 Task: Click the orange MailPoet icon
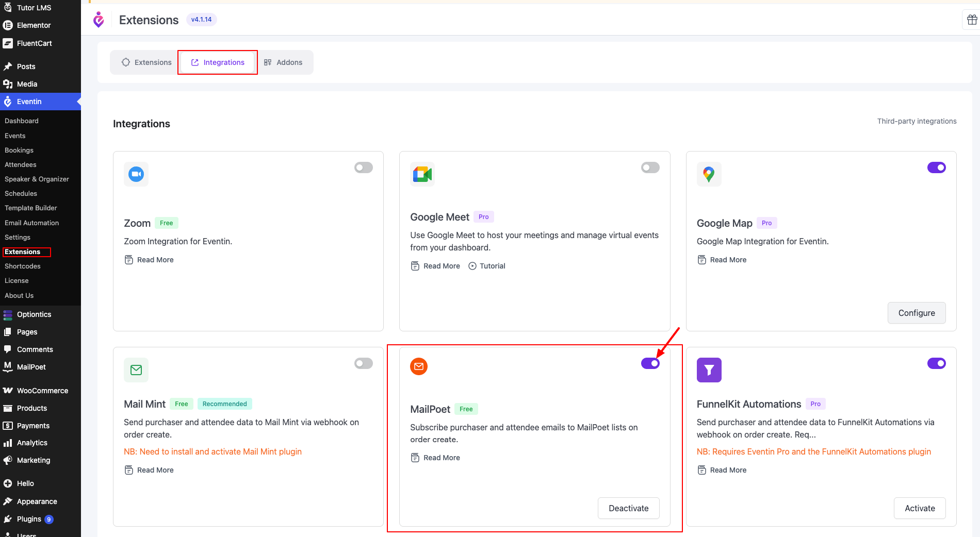419,366
